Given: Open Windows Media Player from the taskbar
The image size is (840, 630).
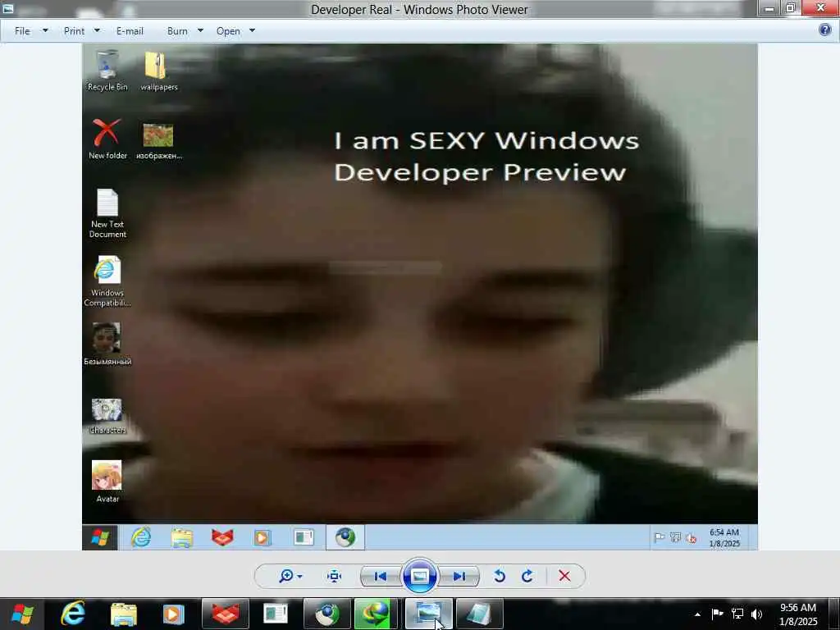Looking at the screenshot, I should click(x=172, y=614).
